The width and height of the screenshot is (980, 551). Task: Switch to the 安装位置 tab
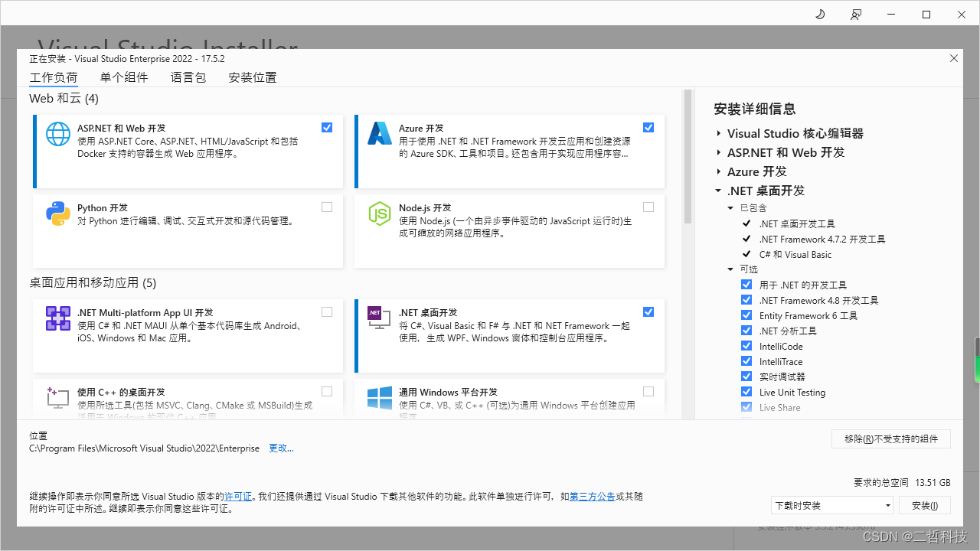point(253,77)
